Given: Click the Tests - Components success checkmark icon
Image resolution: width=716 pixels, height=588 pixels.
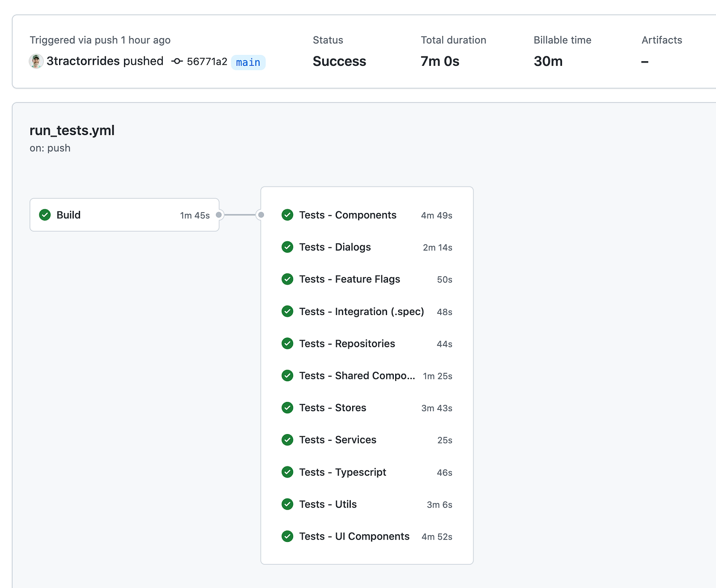Looking at the screenshot, I should (x=287, y=215).
